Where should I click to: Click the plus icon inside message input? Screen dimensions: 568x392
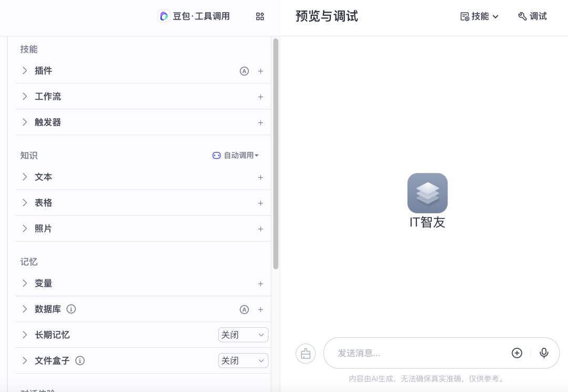click(x=517, y=353)
